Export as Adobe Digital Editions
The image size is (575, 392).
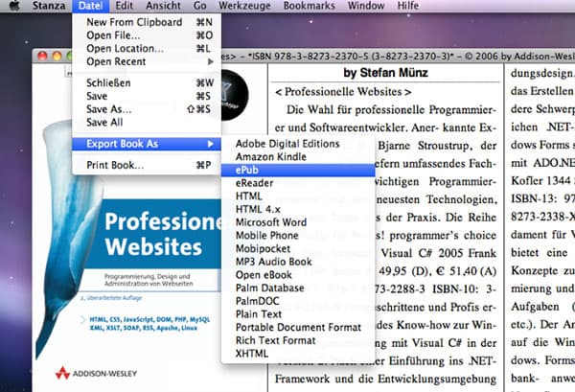coord(298,144)
